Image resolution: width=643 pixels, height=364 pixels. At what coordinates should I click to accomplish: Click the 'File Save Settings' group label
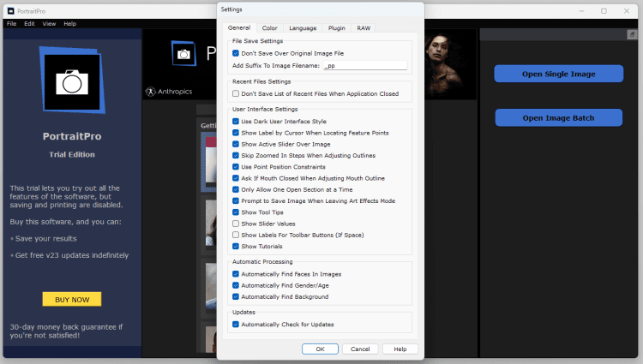(257, 41)
